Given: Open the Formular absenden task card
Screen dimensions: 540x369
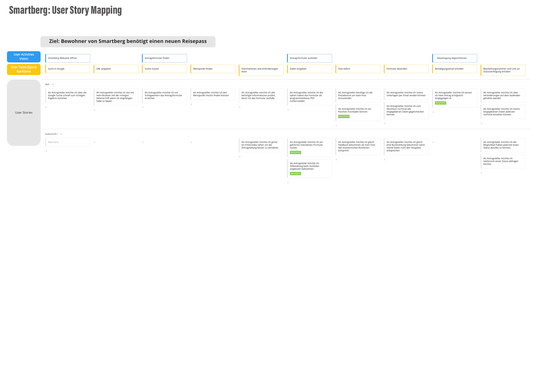Looking at the screenshot, I should coord(406,69).
